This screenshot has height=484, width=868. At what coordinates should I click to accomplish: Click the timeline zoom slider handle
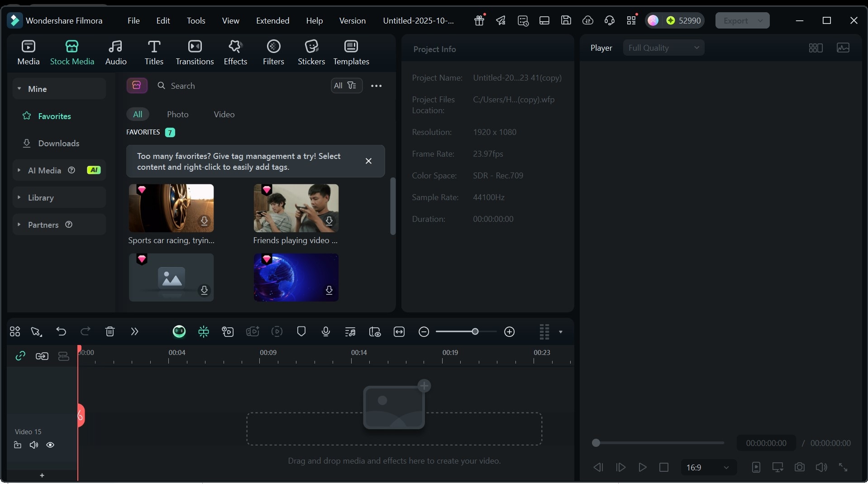tap(475, 332)
